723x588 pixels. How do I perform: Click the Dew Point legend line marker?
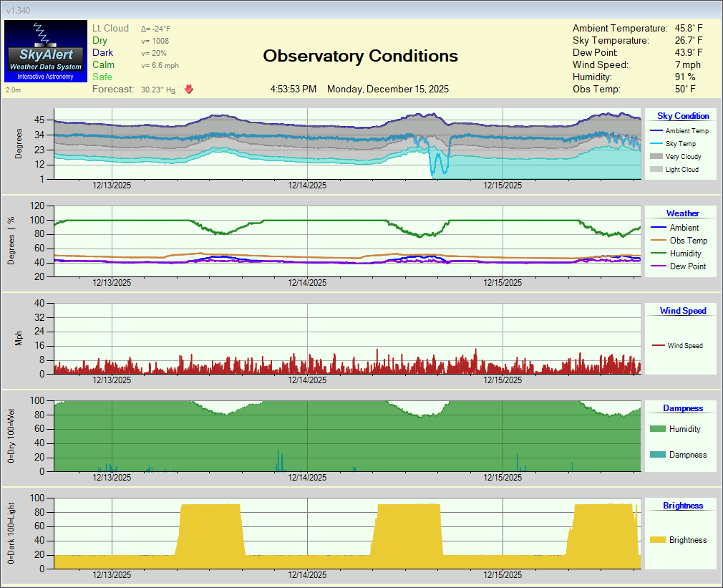click(658, 266)
